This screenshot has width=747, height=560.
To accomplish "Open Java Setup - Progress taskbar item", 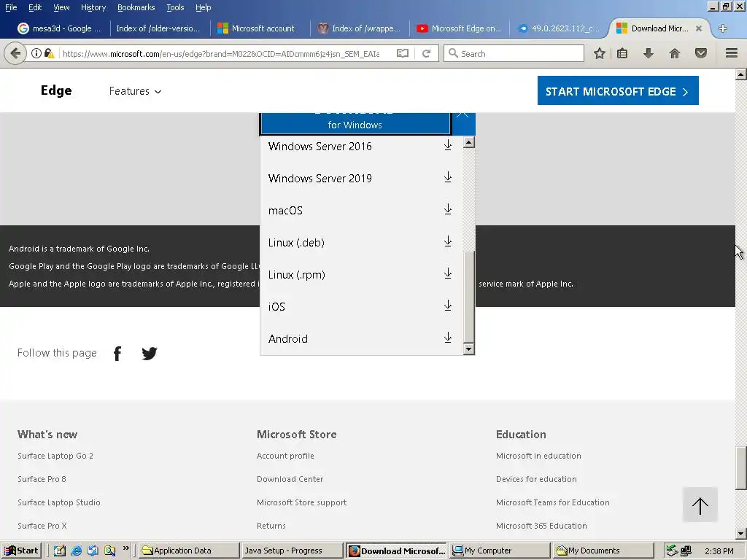I will [292, 551].
